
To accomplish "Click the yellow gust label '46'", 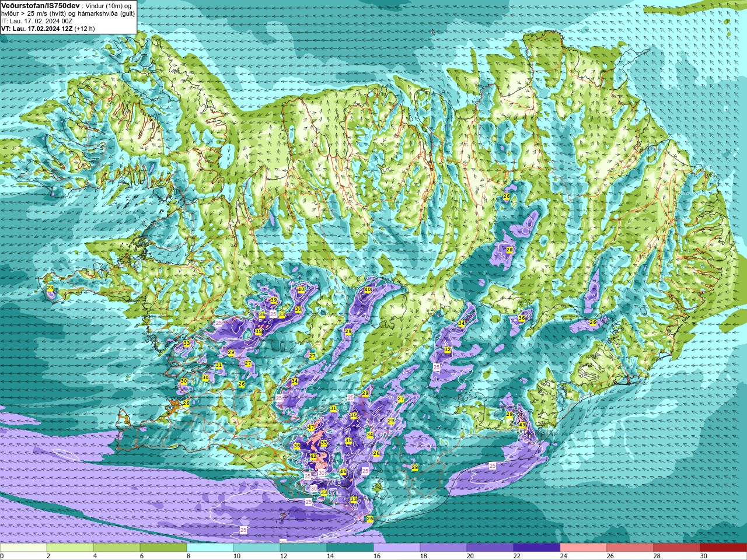I will pos(343,473).
